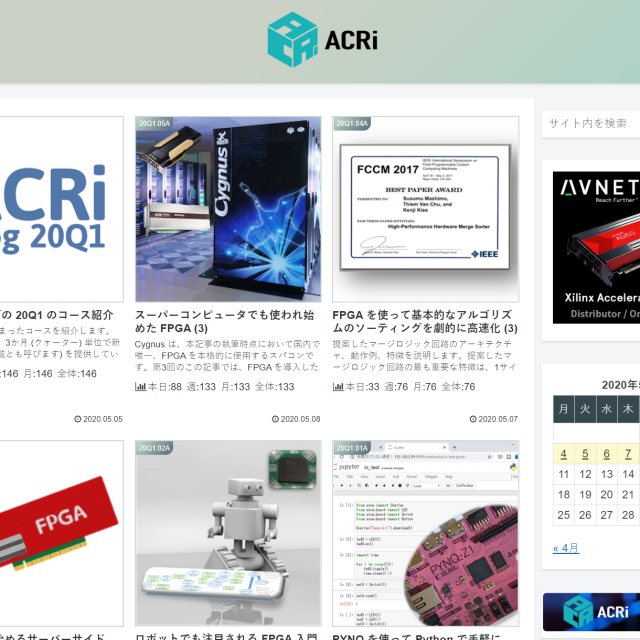This screenshot has height=640, width=640.
Task: Click the bar chart icon under Cygnus article
Action: pos(141,387)
